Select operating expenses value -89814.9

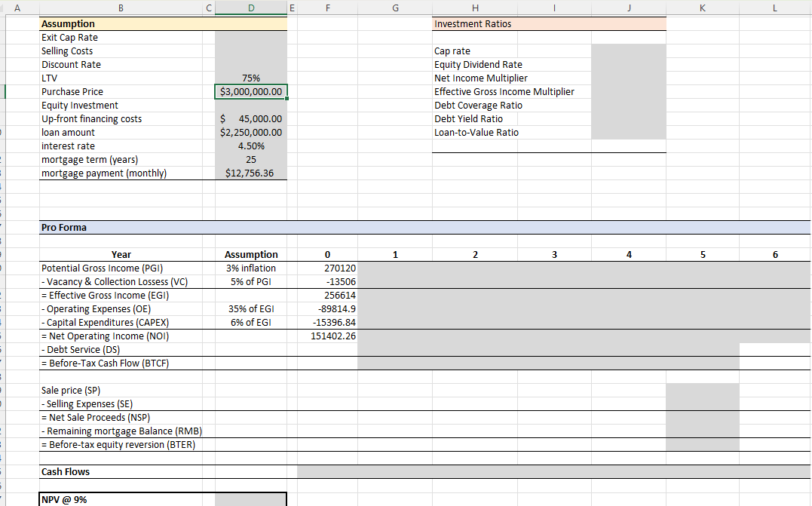click(327, 308)
